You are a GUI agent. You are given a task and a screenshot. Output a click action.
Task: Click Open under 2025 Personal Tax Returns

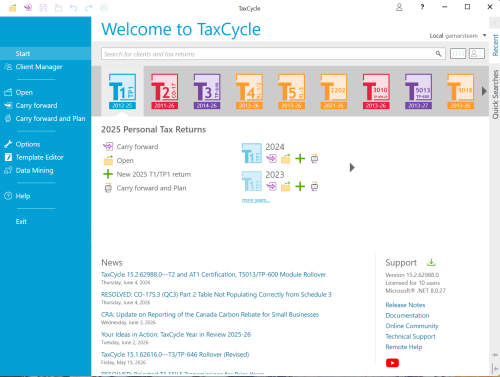[125, 161]
